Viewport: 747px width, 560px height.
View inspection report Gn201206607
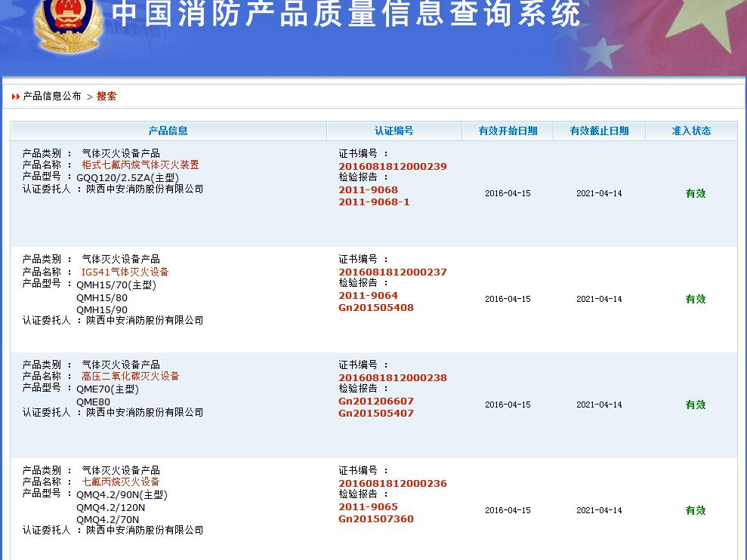tap(375, 402)
